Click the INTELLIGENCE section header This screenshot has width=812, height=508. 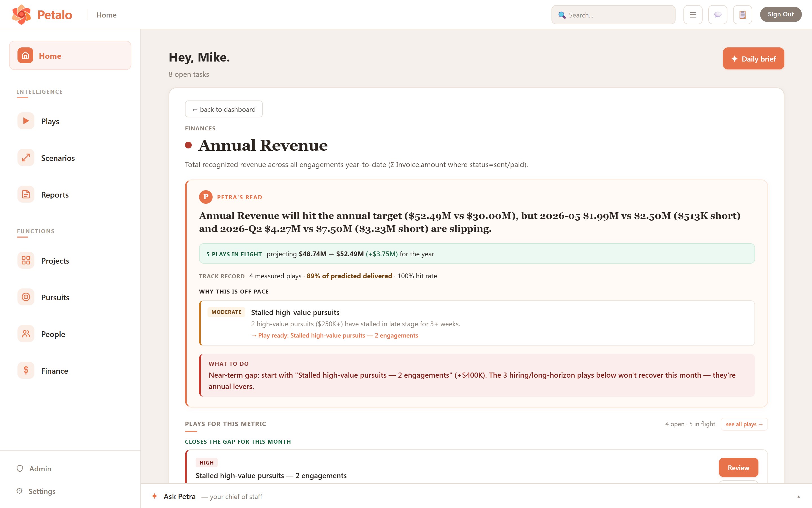[39, 92]
